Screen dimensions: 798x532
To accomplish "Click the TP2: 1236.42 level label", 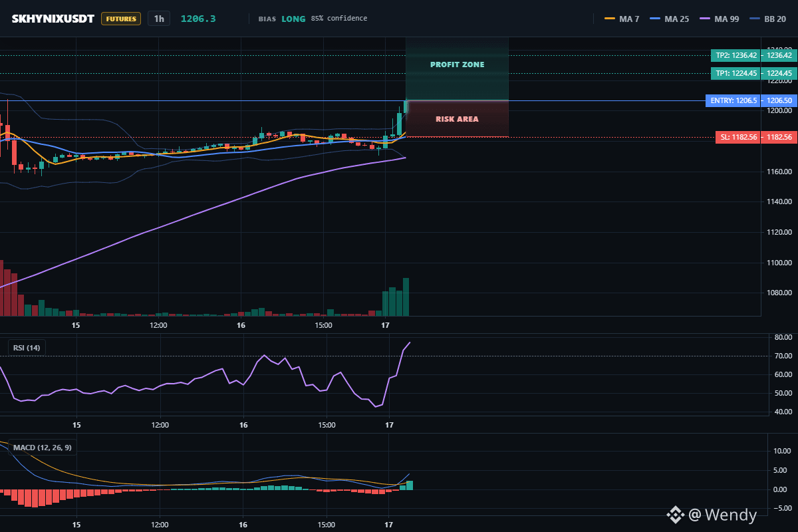I will 736,55.
